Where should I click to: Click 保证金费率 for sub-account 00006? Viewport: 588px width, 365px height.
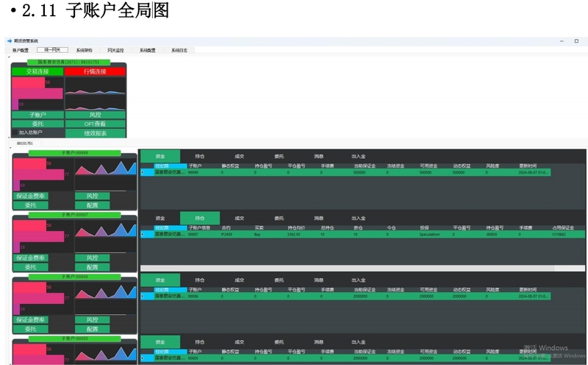coord(31,320)
